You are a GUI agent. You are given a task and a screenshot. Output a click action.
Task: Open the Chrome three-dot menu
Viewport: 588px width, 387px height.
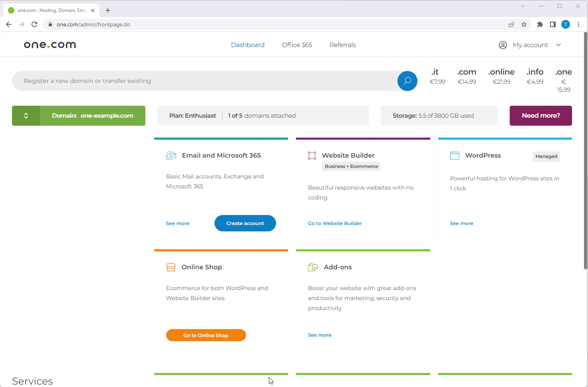click(578, 24)
